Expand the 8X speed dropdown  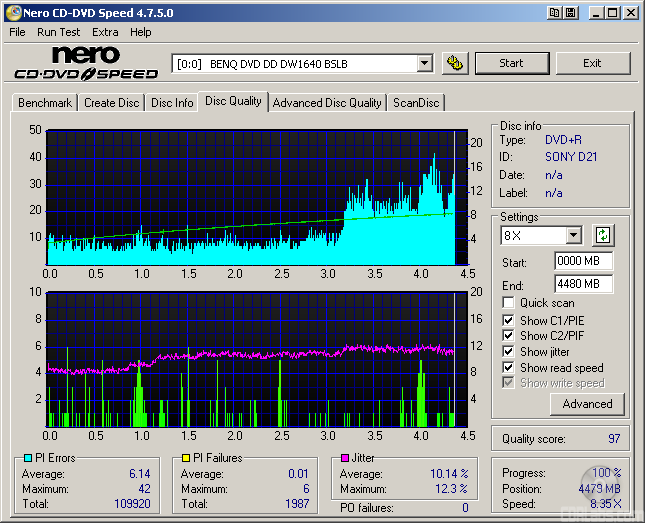pyautogui.click(x=573, y=236)
